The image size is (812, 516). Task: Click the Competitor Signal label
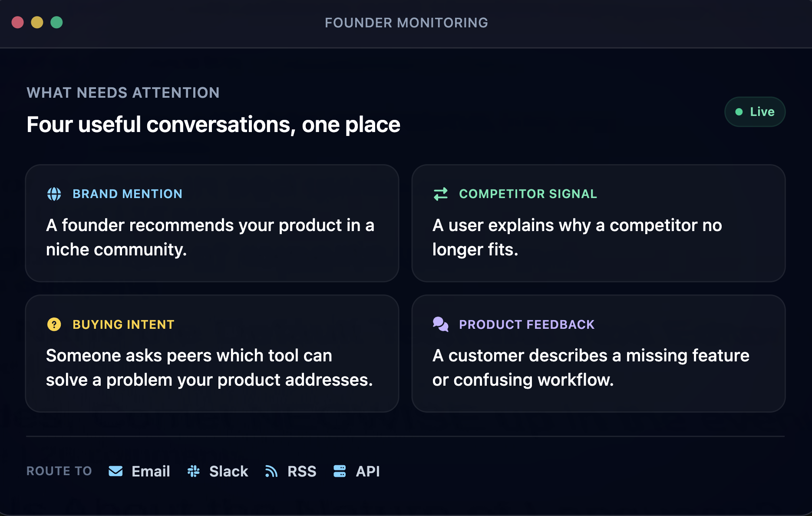point(528,194)
